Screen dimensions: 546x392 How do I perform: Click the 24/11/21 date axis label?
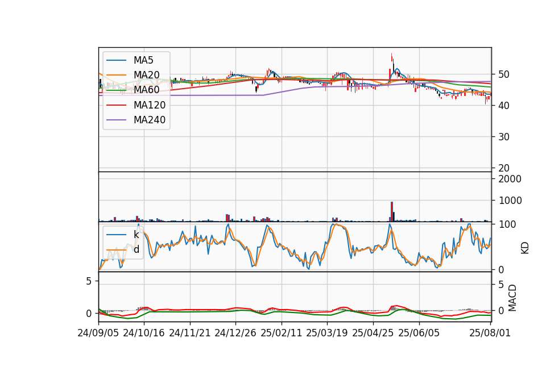point(190,333)
